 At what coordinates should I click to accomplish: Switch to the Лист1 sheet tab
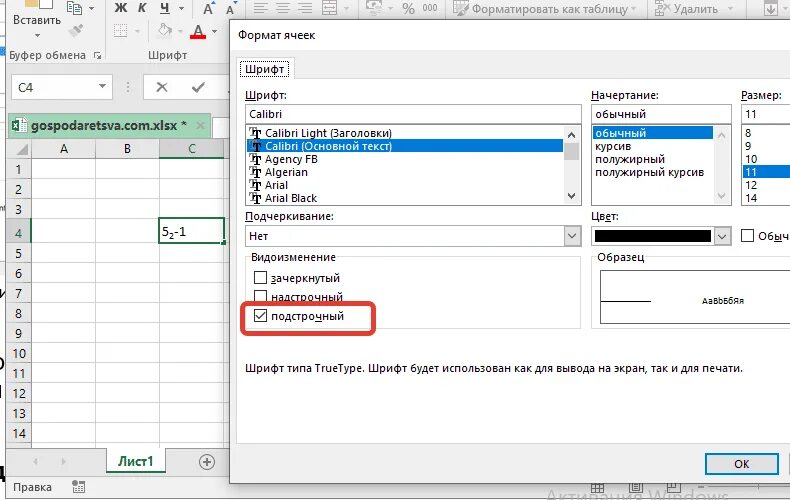click(136, 461)
